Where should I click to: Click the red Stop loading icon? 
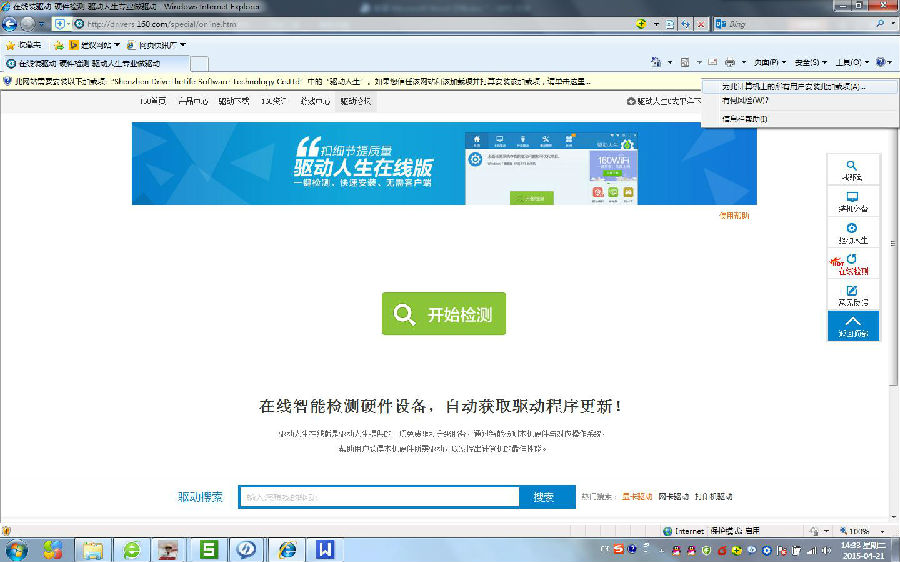(701, 24)
